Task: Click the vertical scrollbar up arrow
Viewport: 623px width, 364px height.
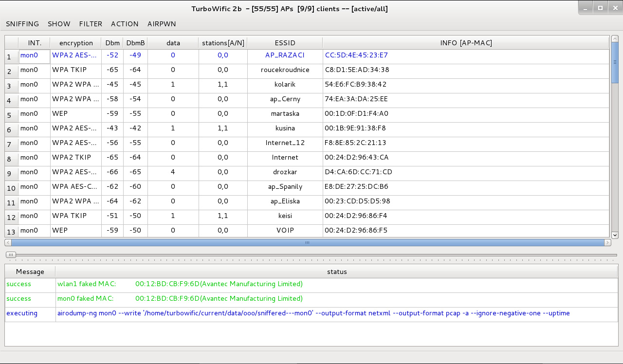Action: [615, 39]
